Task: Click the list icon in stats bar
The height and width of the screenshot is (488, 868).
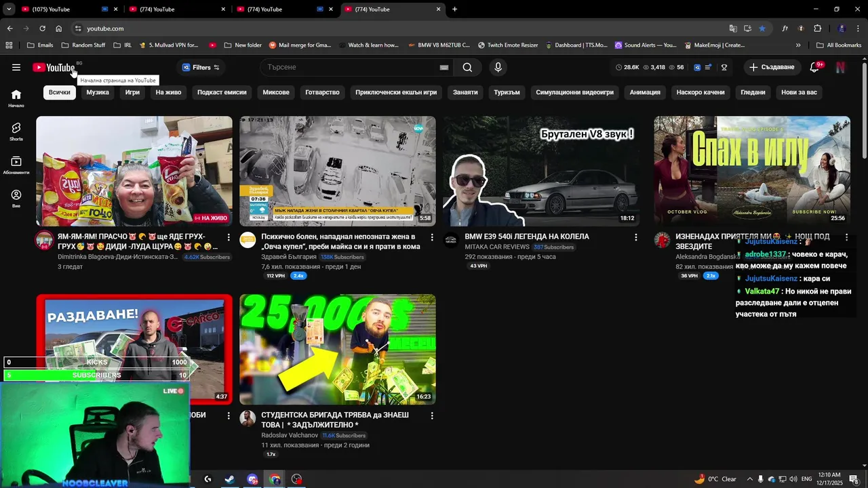Action: [709, 67]
